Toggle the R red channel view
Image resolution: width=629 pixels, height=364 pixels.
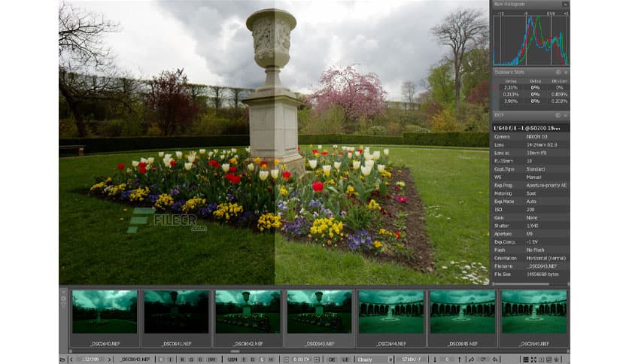pos(182,359)
